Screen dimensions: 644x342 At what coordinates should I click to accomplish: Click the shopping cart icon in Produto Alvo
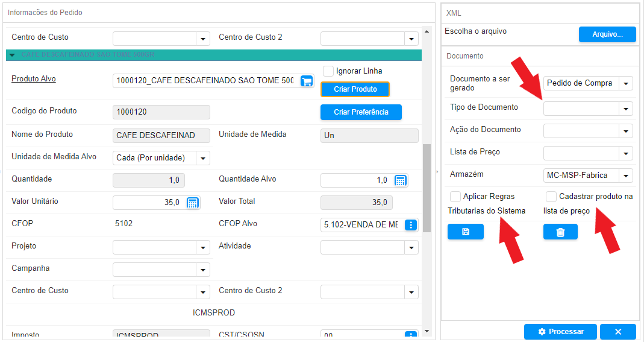tap(307, 81)
